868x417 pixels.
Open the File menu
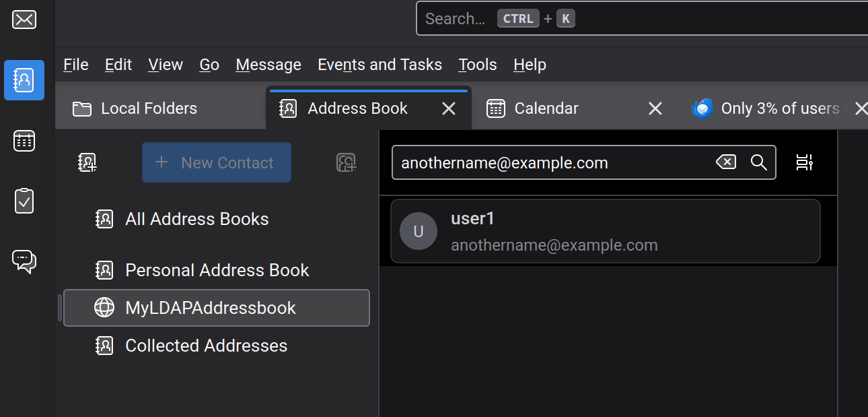click(x=76, y=65)
